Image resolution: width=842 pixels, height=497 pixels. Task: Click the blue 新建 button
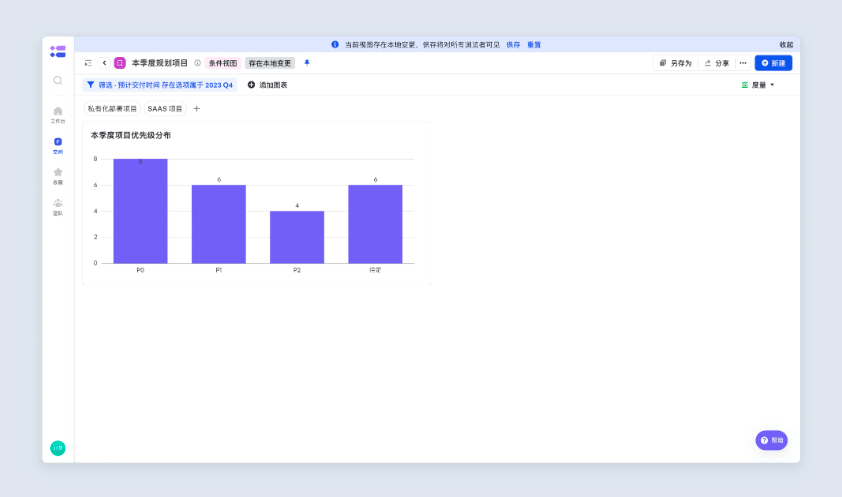click(x=773, y=63)
